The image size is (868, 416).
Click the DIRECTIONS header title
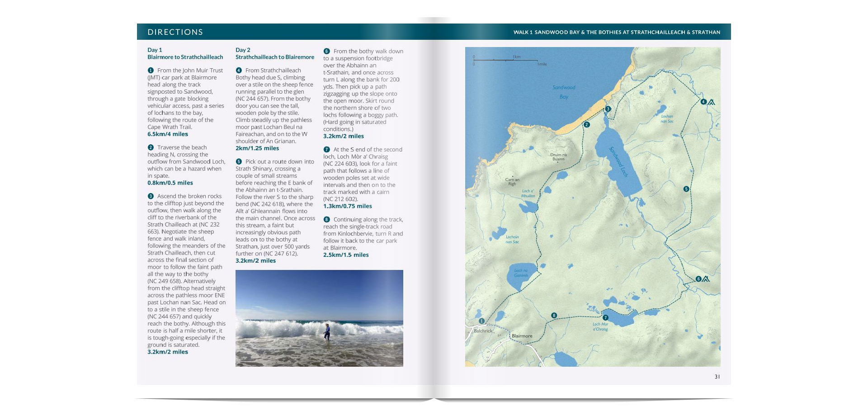175,32
